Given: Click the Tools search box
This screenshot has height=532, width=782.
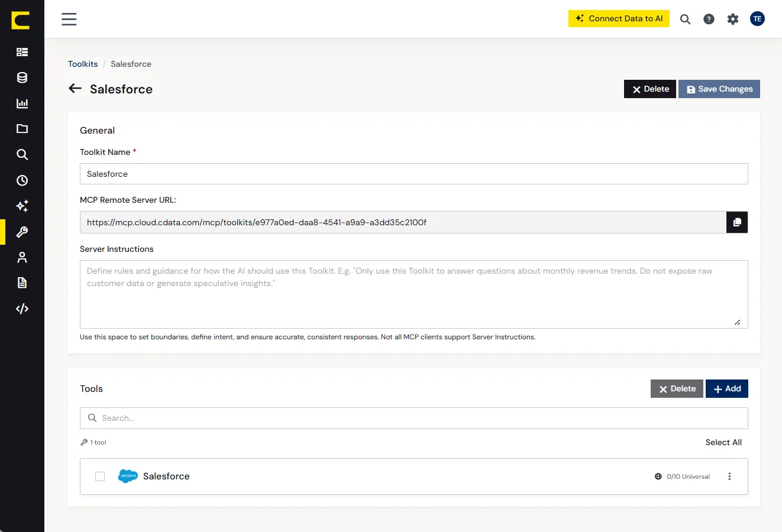Looking at the screenshot, I should pyautogui.click(x=414, y=418).
